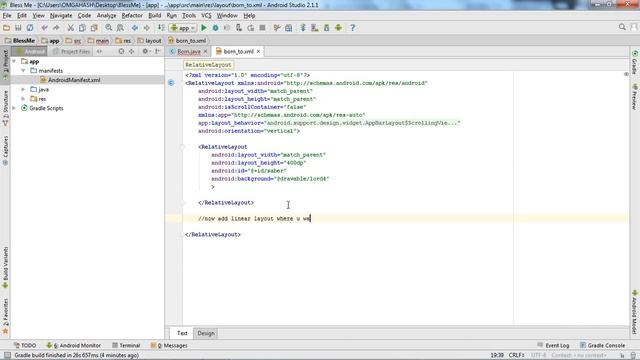
Task: Click the Stop square toolbar icon
Action: click(x=262, y=28)
